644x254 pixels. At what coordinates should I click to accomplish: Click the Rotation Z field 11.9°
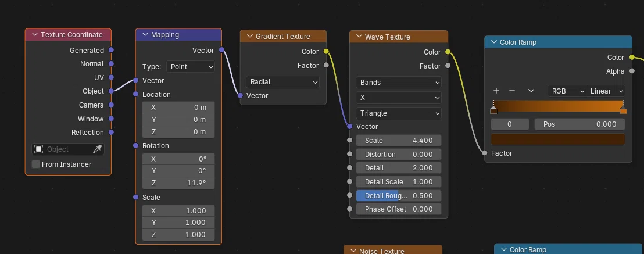(x=178, y=183)
